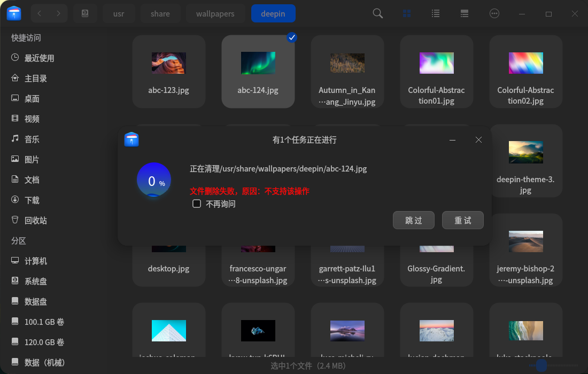Click 重试 to retry deleting abc-124.jpg

tap(462, 220)
